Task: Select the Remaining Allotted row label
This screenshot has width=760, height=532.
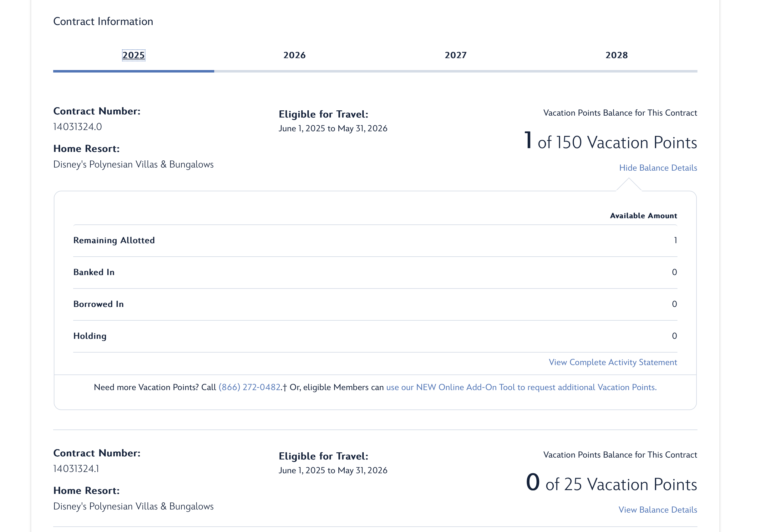Action: 114,240
